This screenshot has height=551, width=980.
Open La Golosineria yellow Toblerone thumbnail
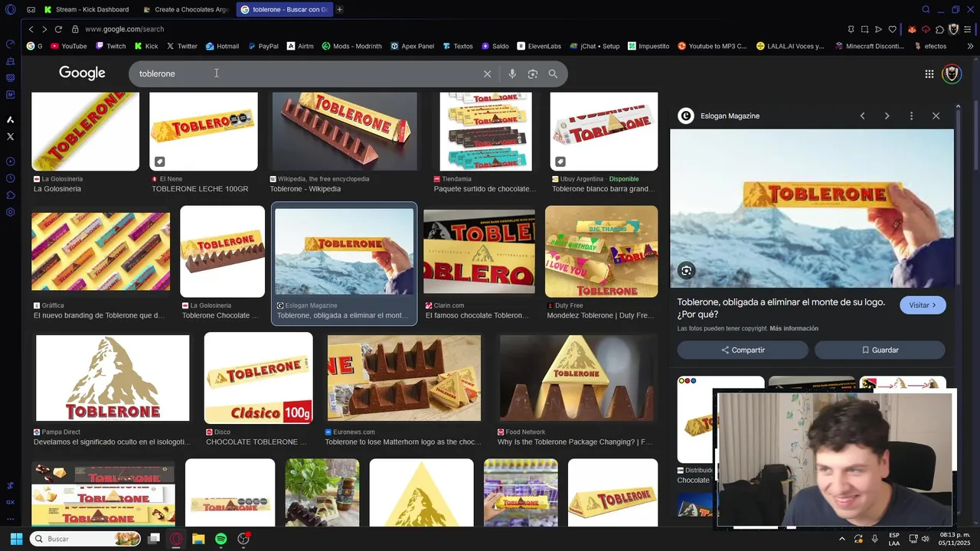point(85,132)
